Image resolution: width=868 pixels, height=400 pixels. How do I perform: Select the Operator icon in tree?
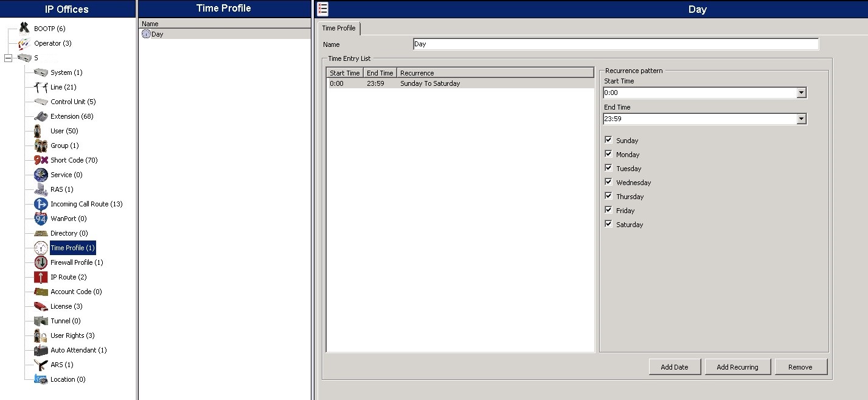click(24, 43)
